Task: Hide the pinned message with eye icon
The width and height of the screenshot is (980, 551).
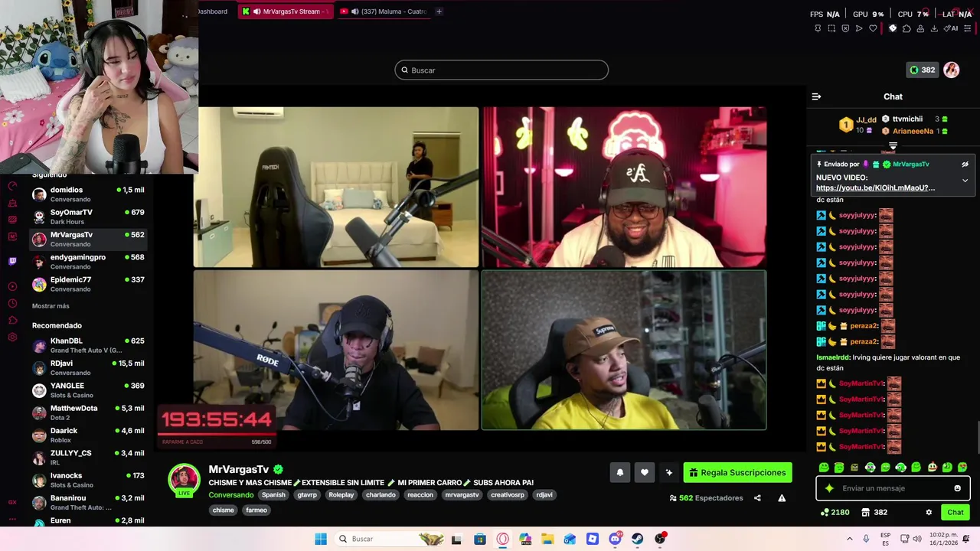Action: click(x=965, y=164)
